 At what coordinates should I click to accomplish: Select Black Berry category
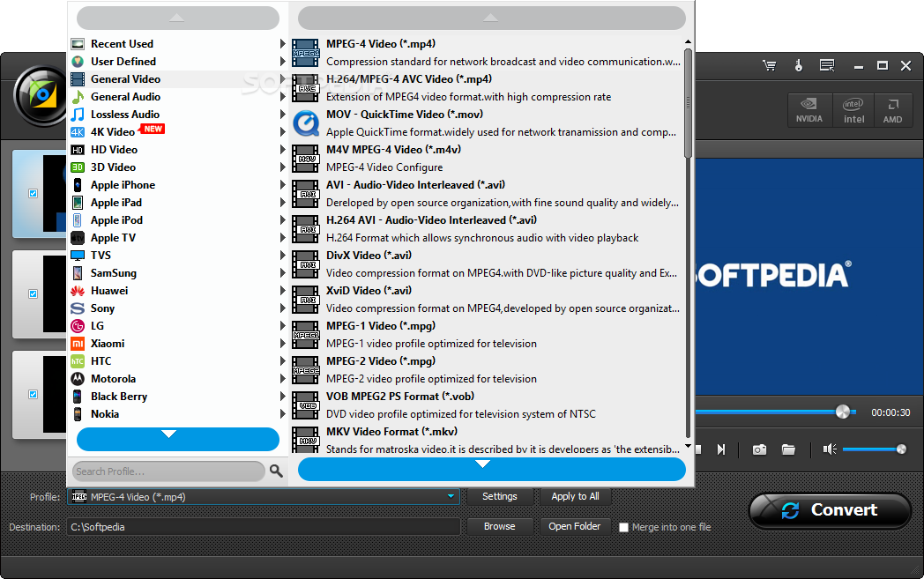(x=177, y=397)
